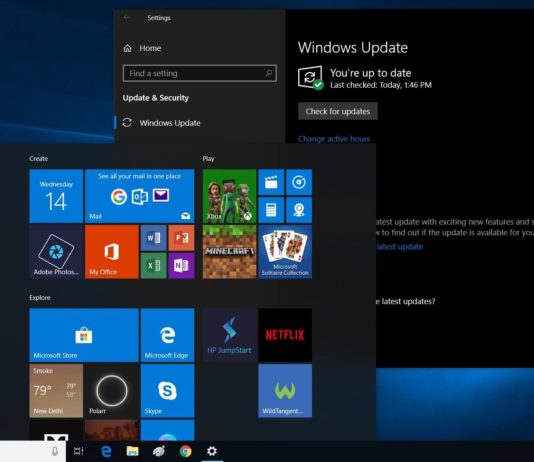Click the Cortana microphone icon
Image resolution: width=534 pixels, height=462 pixels.
click(x=54, y=451)
